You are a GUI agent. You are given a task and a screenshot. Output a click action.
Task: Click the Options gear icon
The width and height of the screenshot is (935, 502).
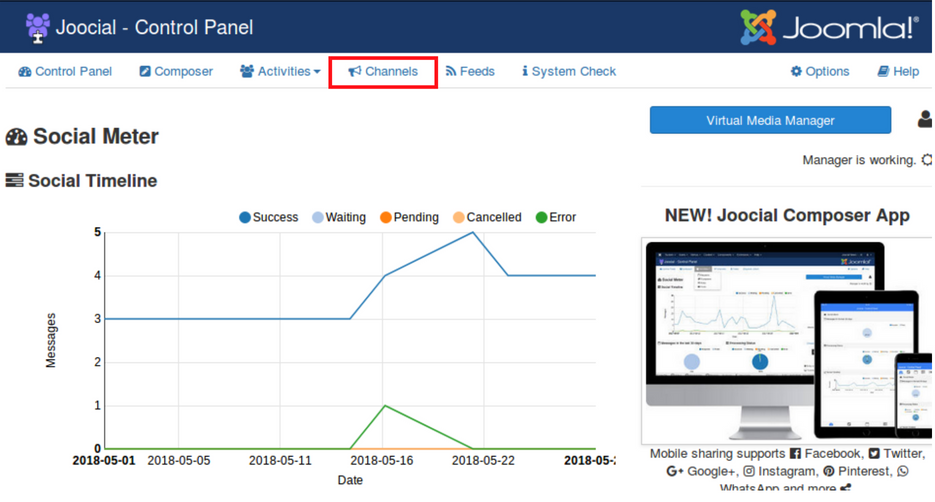click(796, 72)
